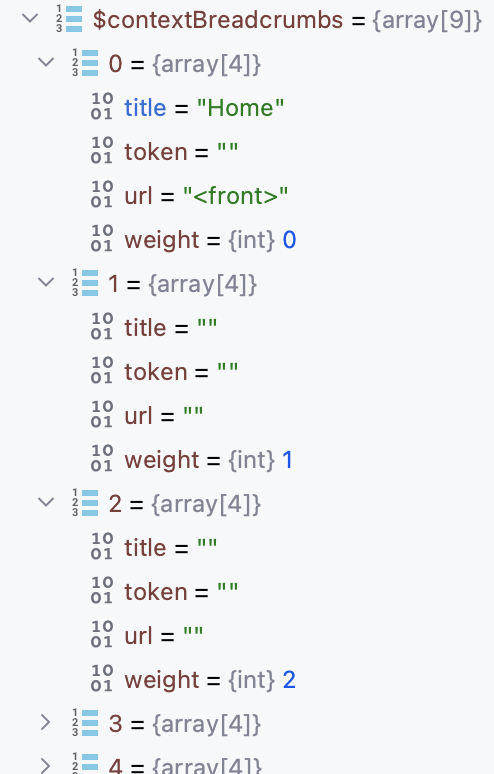The image size is (494, 774).
Task: Expand array element 4
Action: 45,765
